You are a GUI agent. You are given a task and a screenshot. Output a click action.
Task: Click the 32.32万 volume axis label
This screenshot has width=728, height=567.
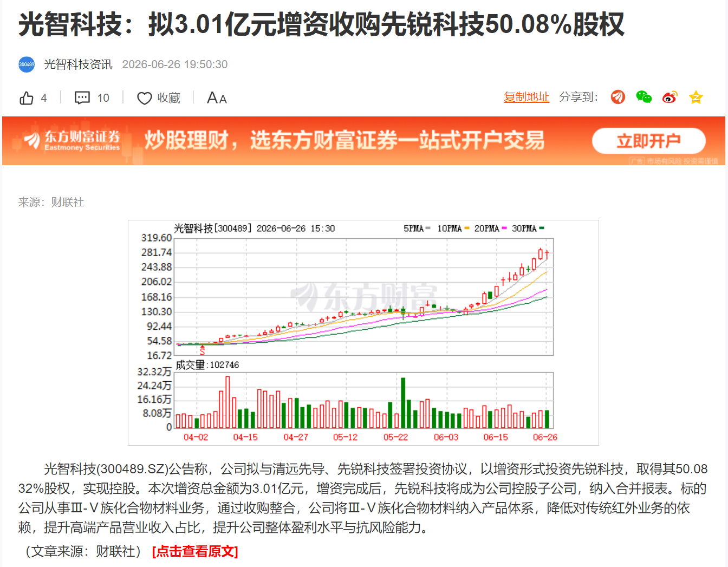pos(154,372)
